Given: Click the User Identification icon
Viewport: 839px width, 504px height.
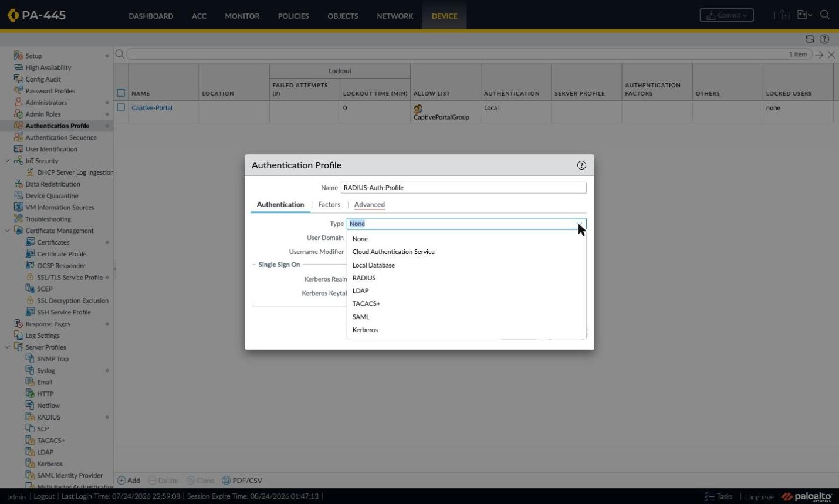Looking at the screenshot, I should point(18,149).
